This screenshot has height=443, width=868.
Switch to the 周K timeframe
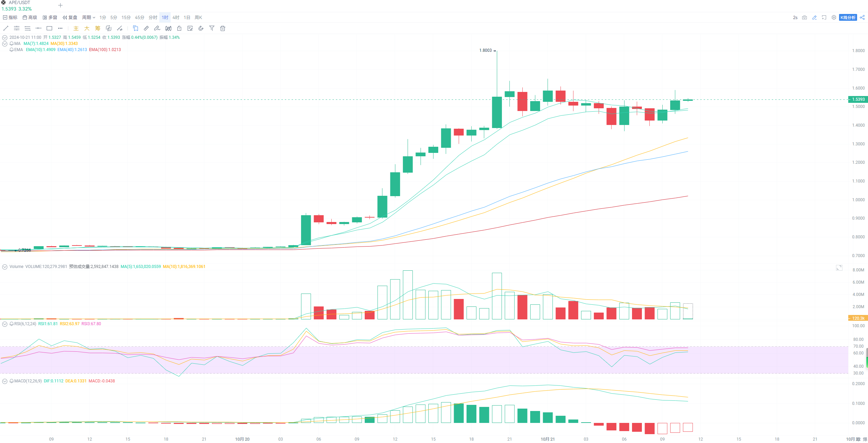tap(198, 17)
